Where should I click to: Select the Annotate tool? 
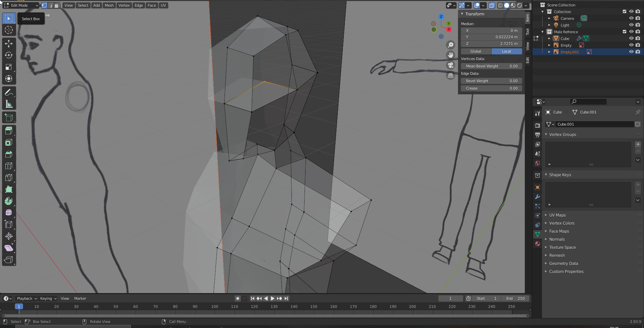point(9,92)
